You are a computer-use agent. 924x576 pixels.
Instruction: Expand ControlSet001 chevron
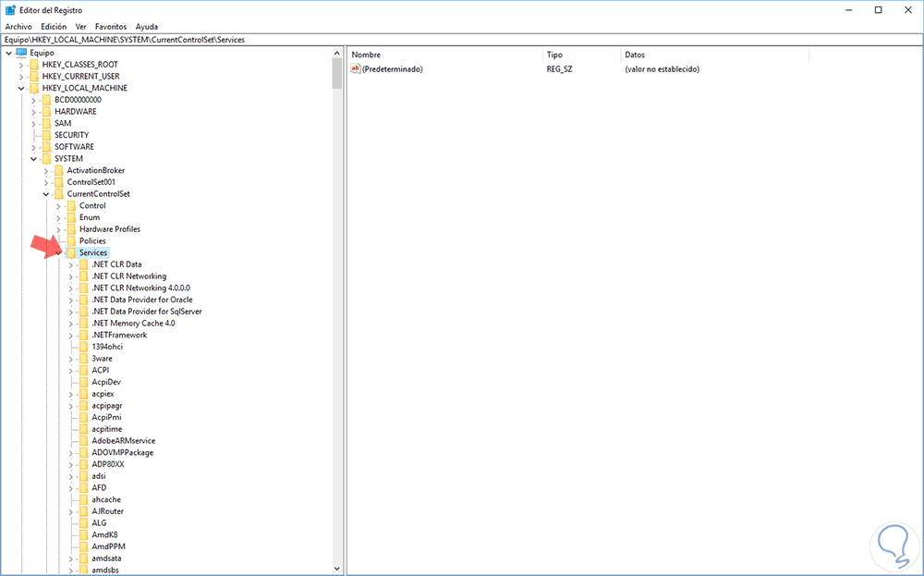point(46,183)
